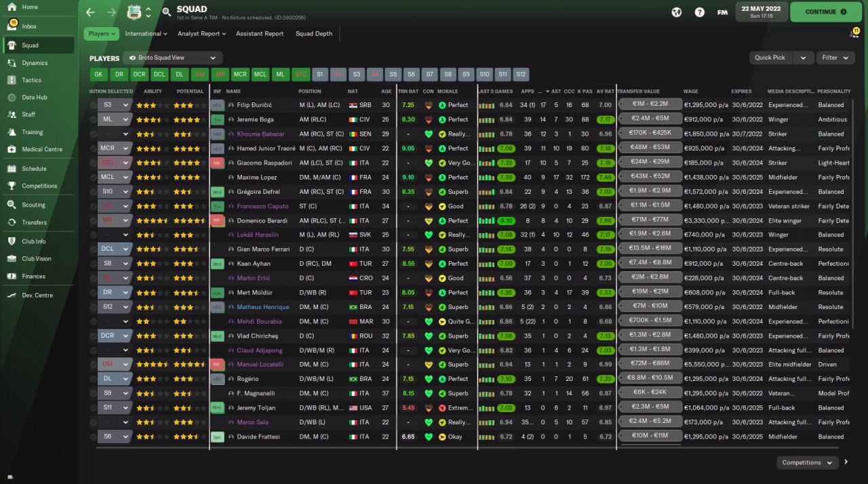Image resolution: width=868 pixels, height=484 pixels.
Task: Open Domenico Berardi's player name
Action: click(x=260, y=221)
